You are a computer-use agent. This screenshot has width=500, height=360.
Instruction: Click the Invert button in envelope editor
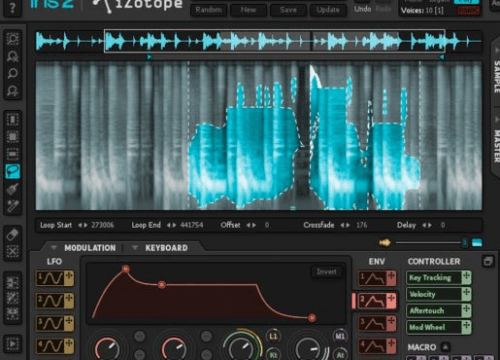click(x=326, y=272)
